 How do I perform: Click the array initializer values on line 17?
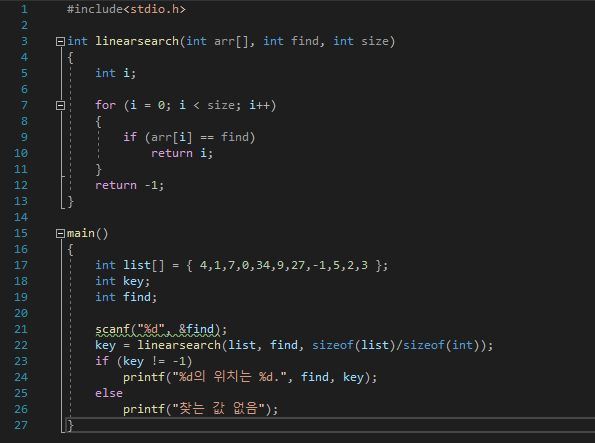click(x=283, y=265)
